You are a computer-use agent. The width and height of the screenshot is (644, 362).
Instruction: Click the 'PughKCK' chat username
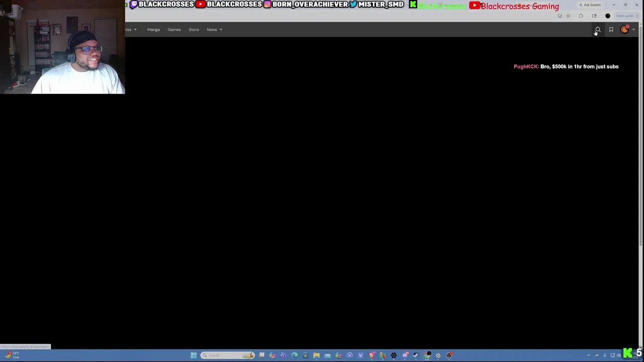point(526,66)
